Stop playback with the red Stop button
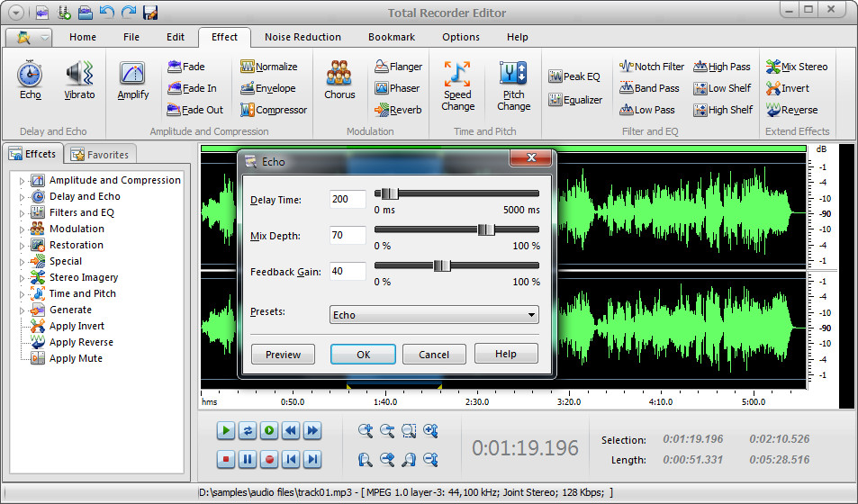Image resolution: width=858 pixels, height=504 pixels. click(x=225, y=459)
